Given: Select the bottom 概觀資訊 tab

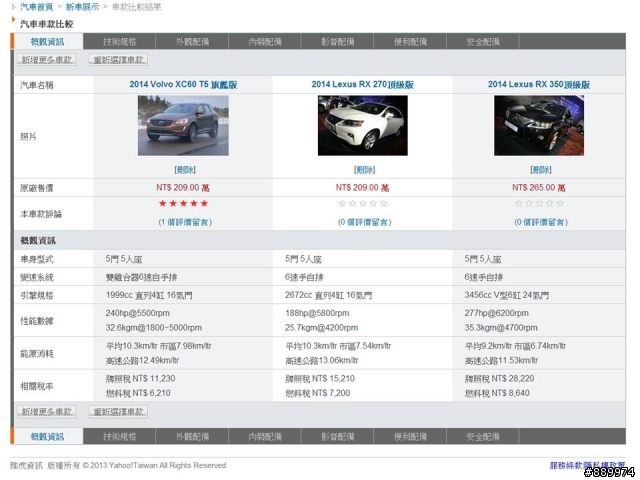Looking at the screenshot, I should point(47,437).
